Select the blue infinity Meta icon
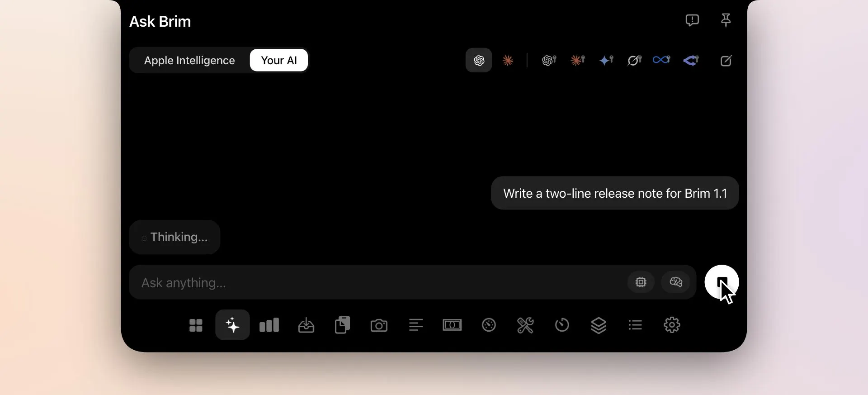This screenshot has width=868, height=395. coord(661,60)
